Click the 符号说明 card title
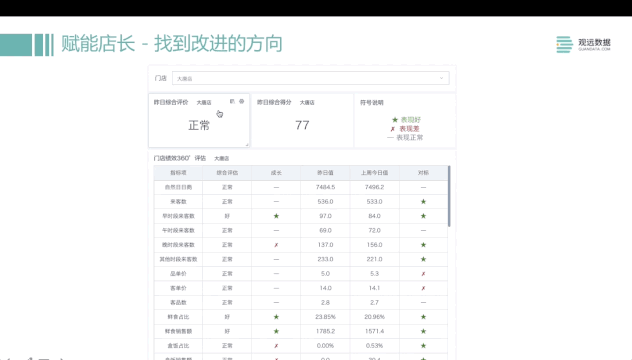This screenshot has width=632, height=360. pos(372,103)
